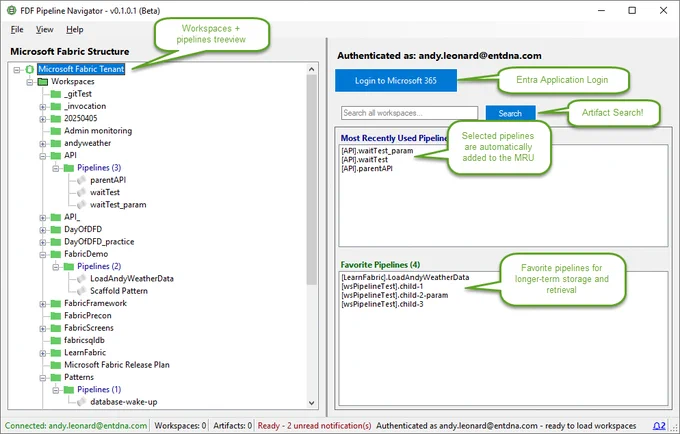Viewport: 680px width, 434px height.
Task: Click the Admin monitoring folder icon
Action: pos(56,131)
